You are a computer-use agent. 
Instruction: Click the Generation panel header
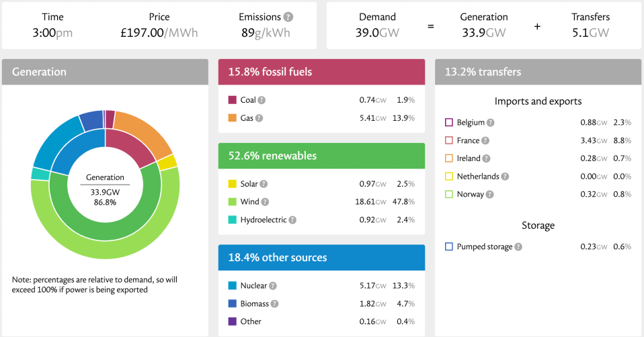105,72
